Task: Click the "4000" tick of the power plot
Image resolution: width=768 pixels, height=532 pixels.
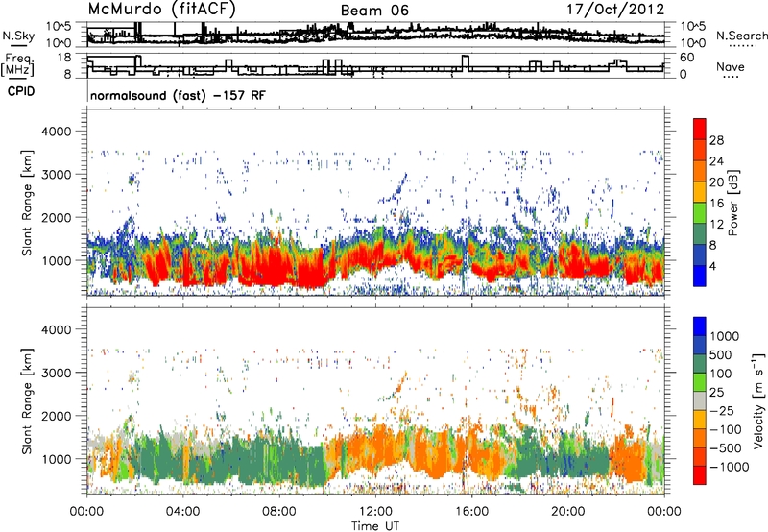Action: pyautogui.click(x=57, y=132)
